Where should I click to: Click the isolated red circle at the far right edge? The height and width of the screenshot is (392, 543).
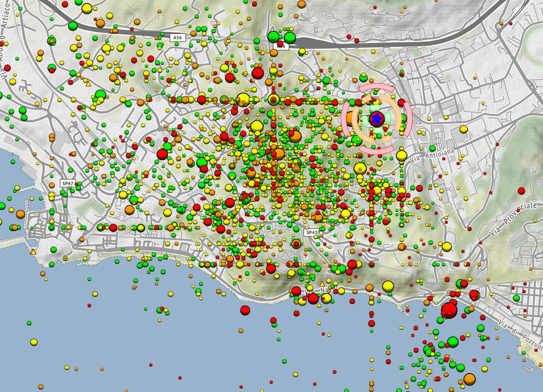point(521,191)
